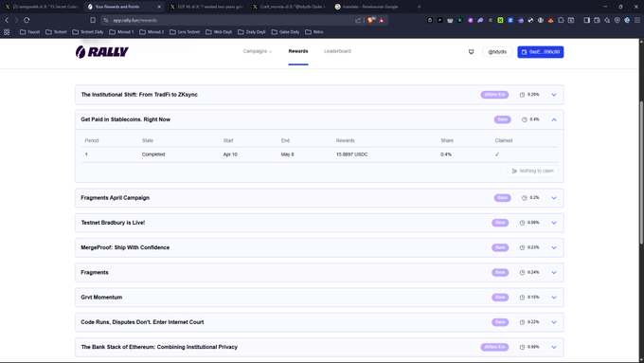Click the green X extension icon

pos(500,20)
